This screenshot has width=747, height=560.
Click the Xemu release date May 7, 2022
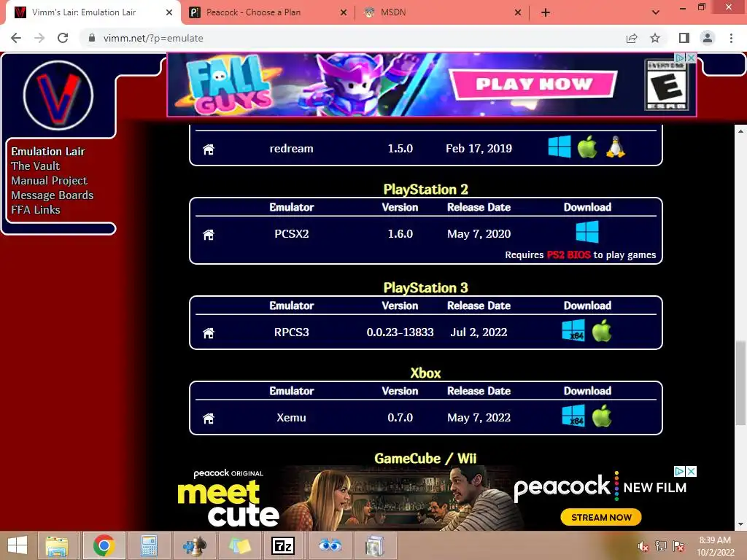pyautogui.click(x=479, y=418)
